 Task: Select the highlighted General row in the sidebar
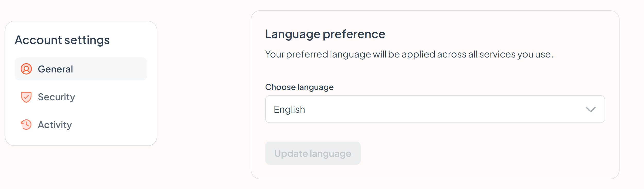[x=81, y=69]
